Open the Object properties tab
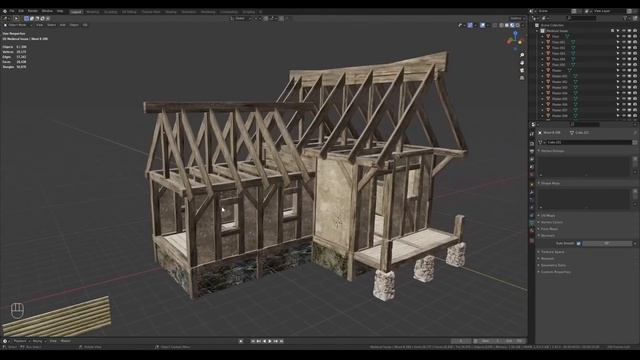The width and height of the screenshot is (640, 360). coord(531,184)
